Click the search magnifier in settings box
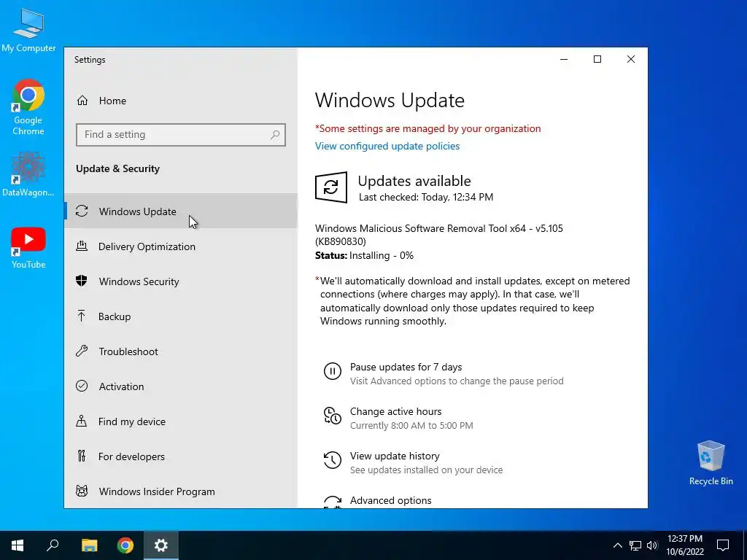747x560 pixels. point(275,135)
